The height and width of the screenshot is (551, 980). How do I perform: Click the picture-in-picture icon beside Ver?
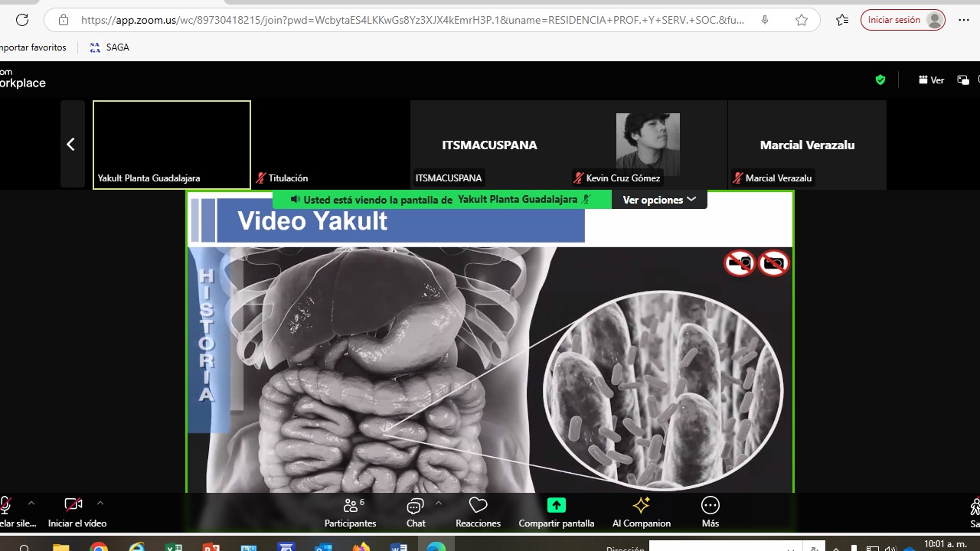[963, 80]
